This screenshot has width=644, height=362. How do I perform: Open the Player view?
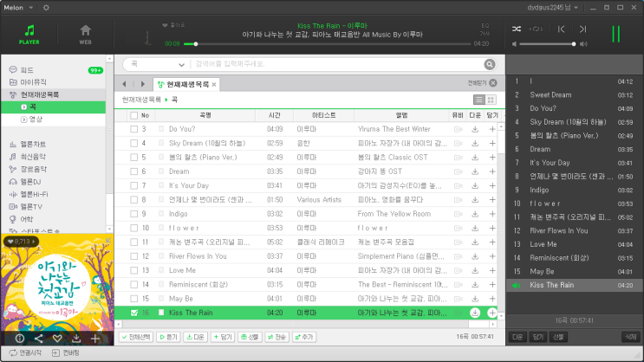(29, 35)
